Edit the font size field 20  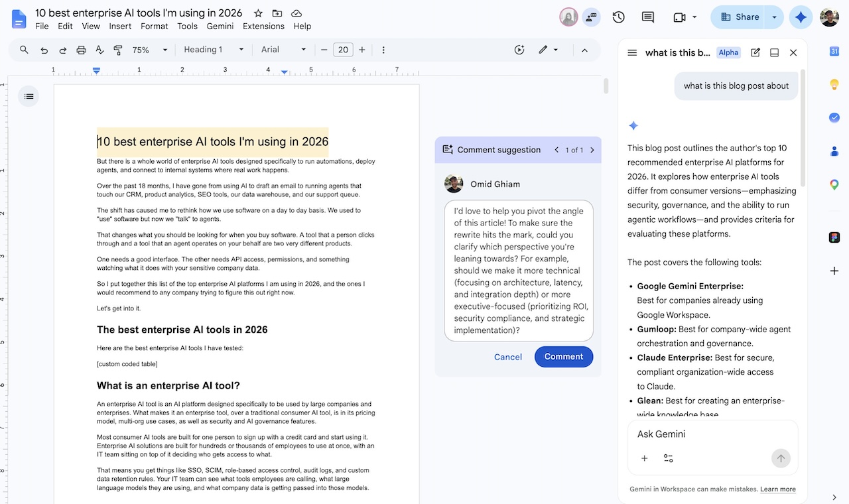click(343, 50)
